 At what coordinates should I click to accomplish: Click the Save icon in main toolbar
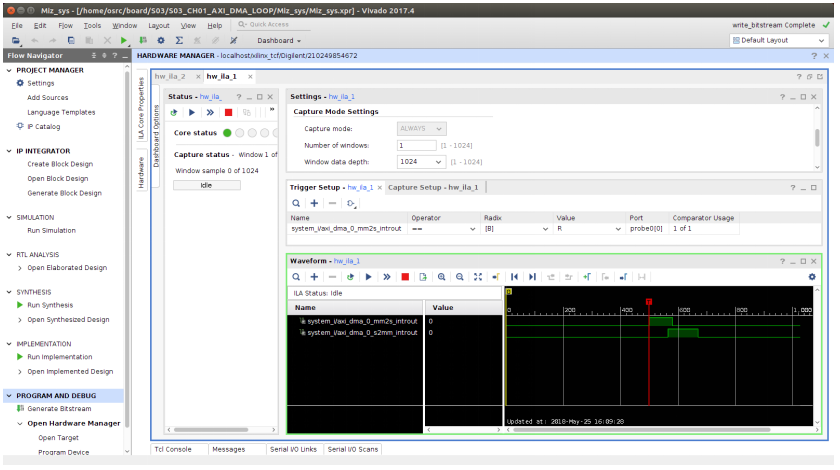[71, 40]
